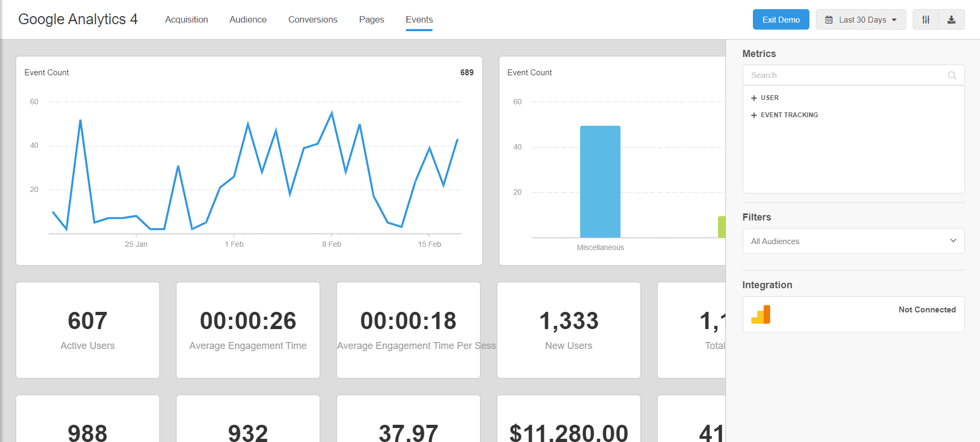Click the download report icon

point(951,20)
